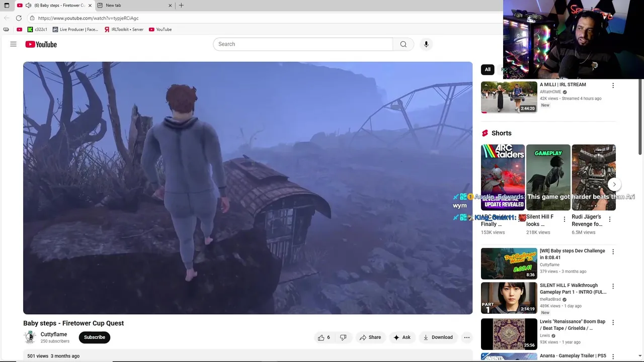Open options for Ananta Gameplay Trailer

point(613,356)
